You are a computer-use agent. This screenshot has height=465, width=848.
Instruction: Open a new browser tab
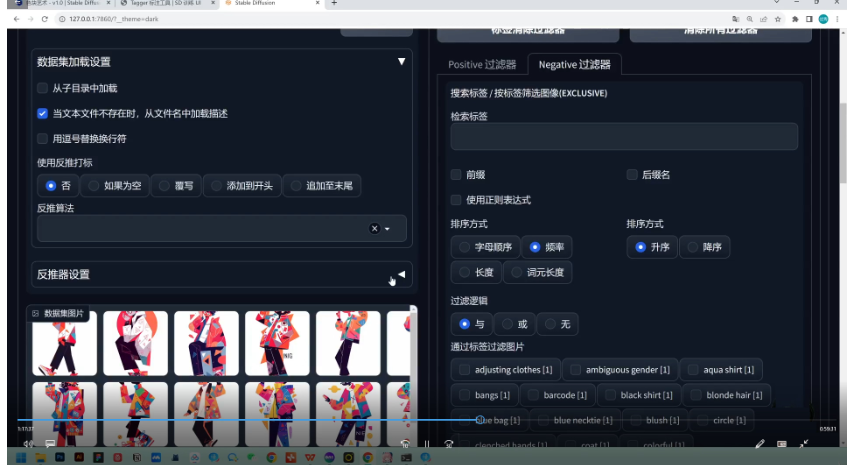click(334, 3)
